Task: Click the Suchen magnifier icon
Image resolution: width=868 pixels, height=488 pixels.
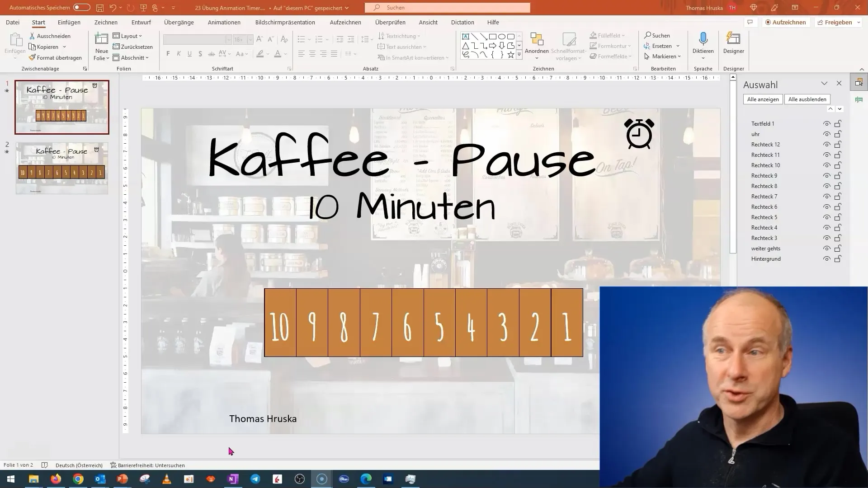Action: tap(377, 8)
